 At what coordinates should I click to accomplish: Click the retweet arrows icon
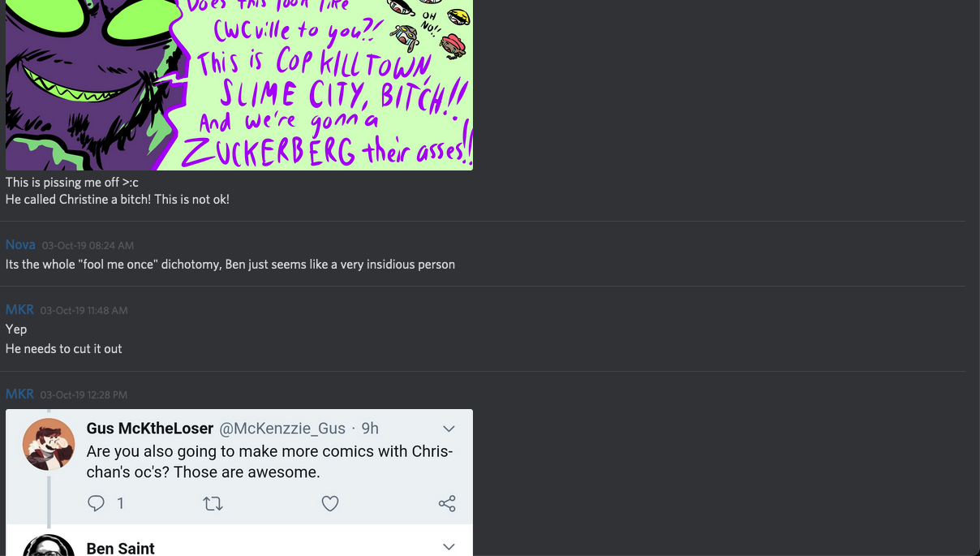pos(213,504)
